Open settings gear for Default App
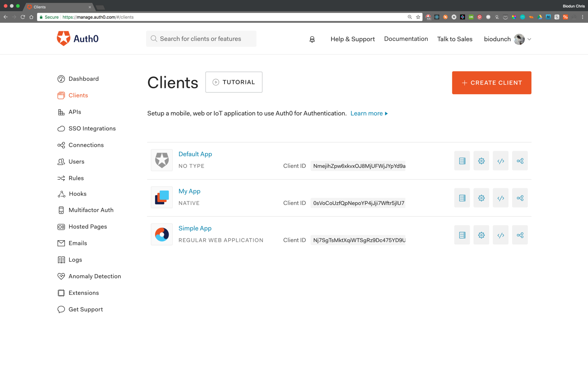588x368 pixels. 481,161
